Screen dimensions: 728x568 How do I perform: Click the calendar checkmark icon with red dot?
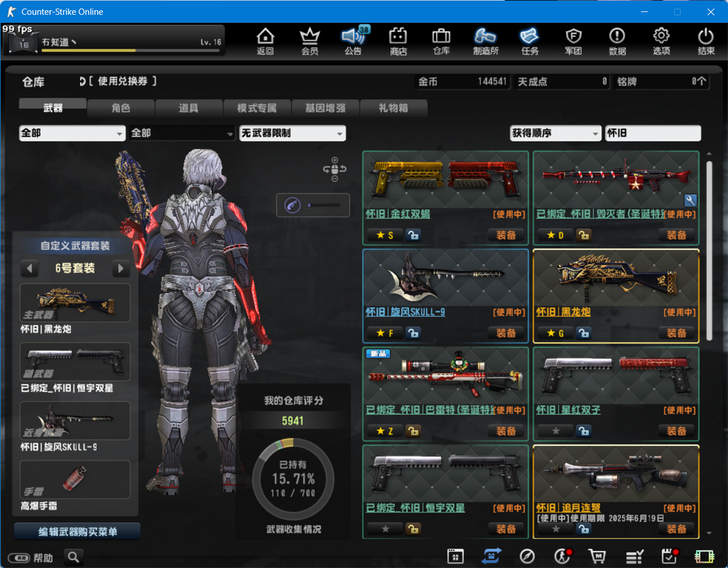pos(669,556)
